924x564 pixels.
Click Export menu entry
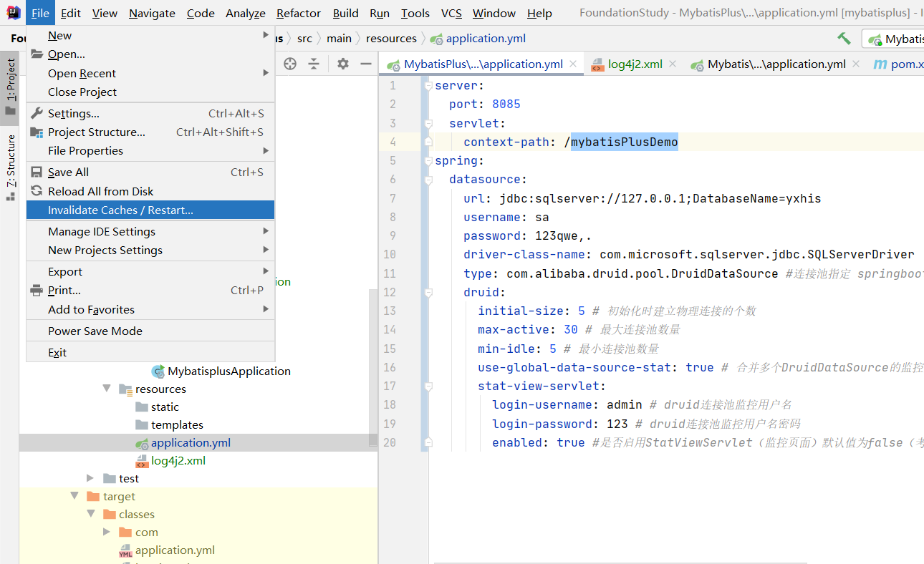[150, 271]
